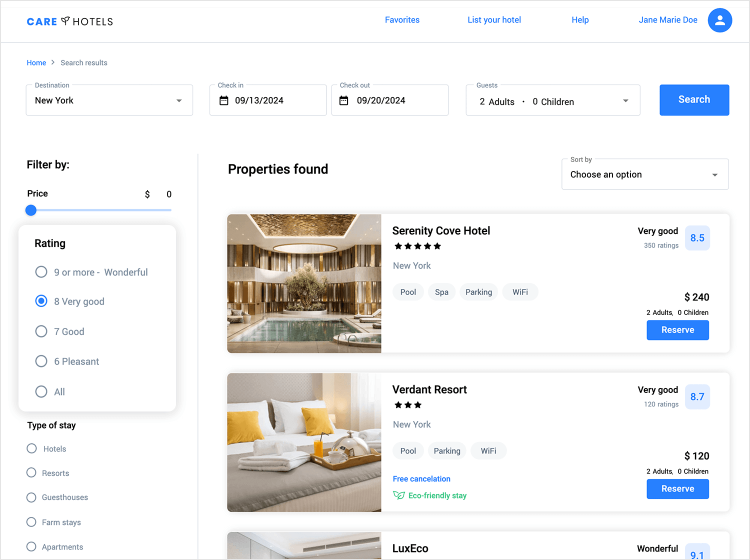Click Verdant Resort WiFi amenity tag
This screenshot has width=750, height=560.
pyautogui.click(x=488, y=451)
